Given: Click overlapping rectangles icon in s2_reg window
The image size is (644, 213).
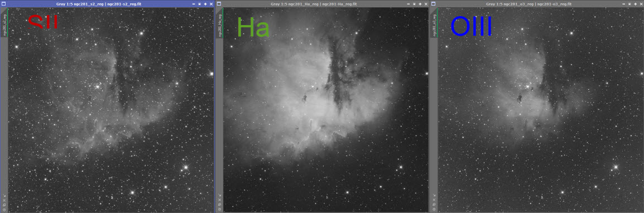Looking at the screenshot, I should [x=4, y=205].
